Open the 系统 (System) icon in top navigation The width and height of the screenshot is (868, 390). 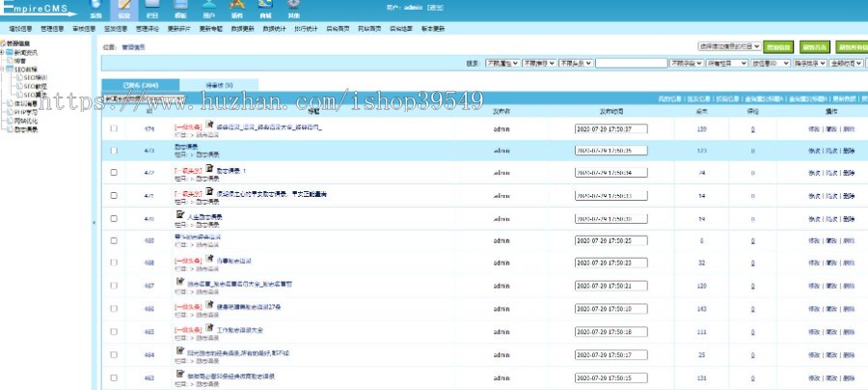pyautogui.click(x=96, y=5)
